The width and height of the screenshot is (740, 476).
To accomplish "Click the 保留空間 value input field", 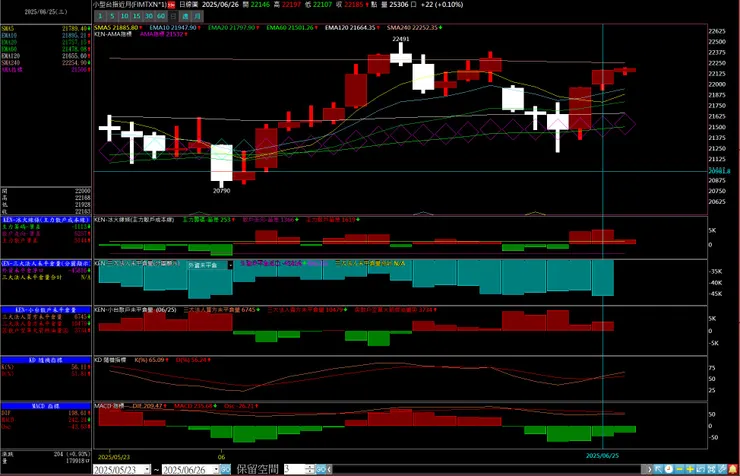I will click(294, 469).
